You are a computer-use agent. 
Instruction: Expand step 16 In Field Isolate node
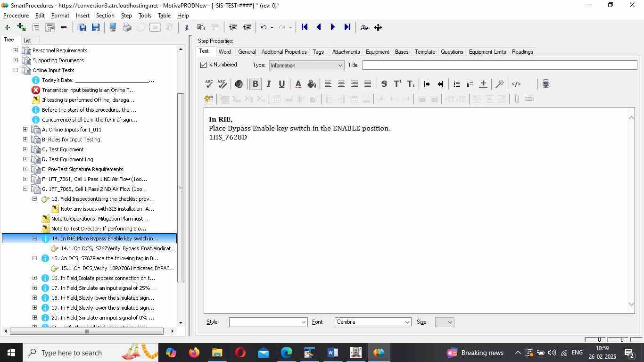34,278
